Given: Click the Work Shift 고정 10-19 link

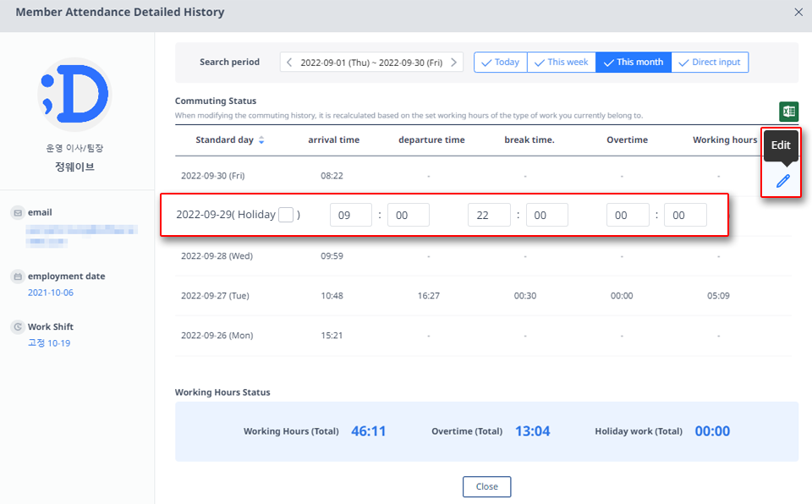Looking at the screenshot, I should coord(49,343).
